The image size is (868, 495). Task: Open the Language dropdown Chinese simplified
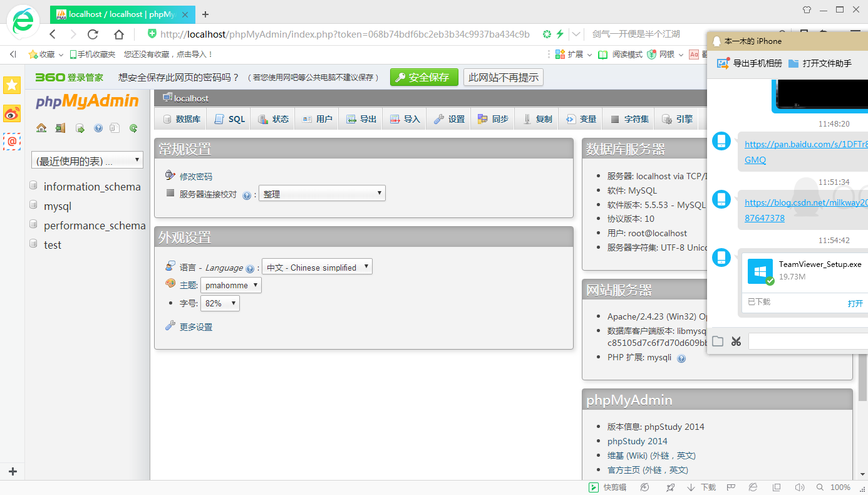point(317,267)
